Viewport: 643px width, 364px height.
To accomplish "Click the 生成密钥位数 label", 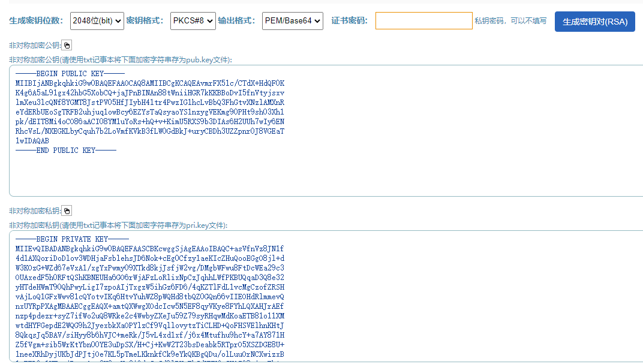I will (36, 21).
